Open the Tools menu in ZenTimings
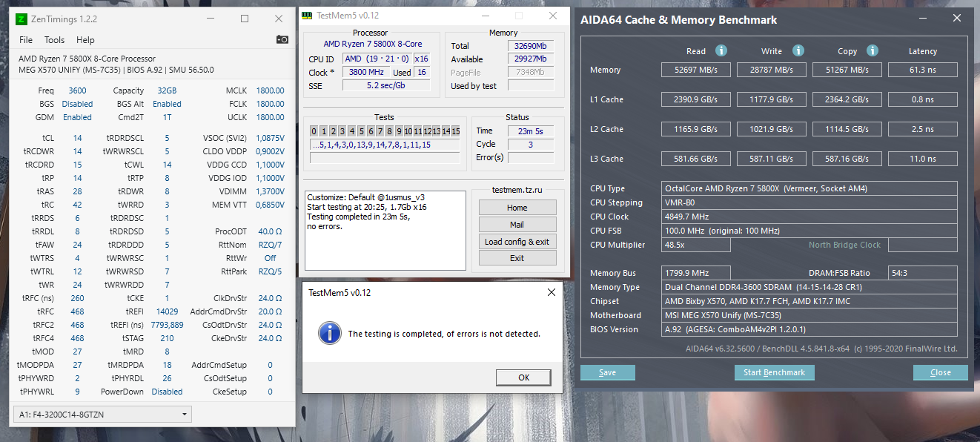The image size is (980, 442). click(x=54, y=40)
